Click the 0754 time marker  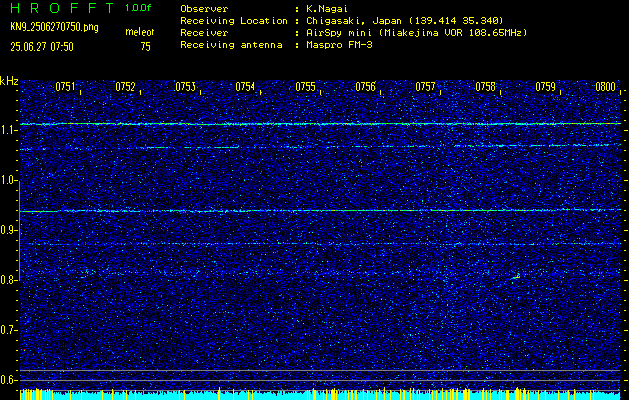pyautogui.click(x=245, y=87)
